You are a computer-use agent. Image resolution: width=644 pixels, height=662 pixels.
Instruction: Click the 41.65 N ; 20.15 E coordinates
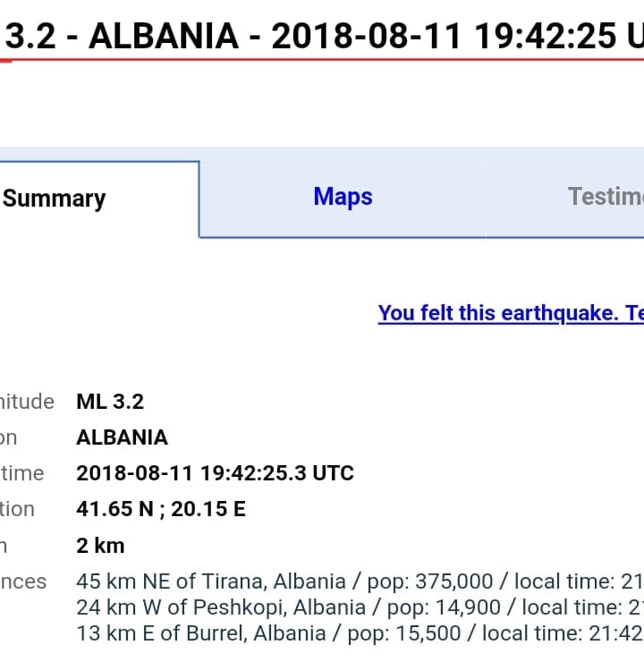pos(161,509)
